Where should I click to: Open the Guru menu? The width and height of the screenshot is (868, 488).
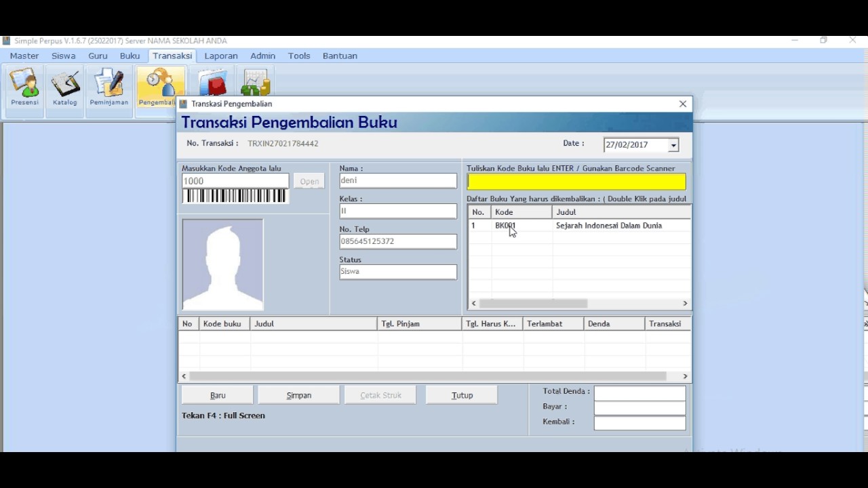(x=98, y=56)
